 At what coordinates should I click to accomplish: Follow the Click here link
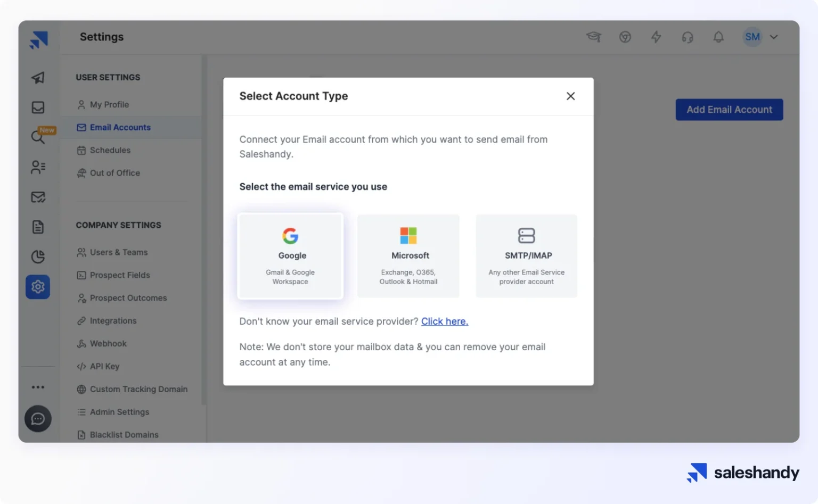tap(445, 321)
